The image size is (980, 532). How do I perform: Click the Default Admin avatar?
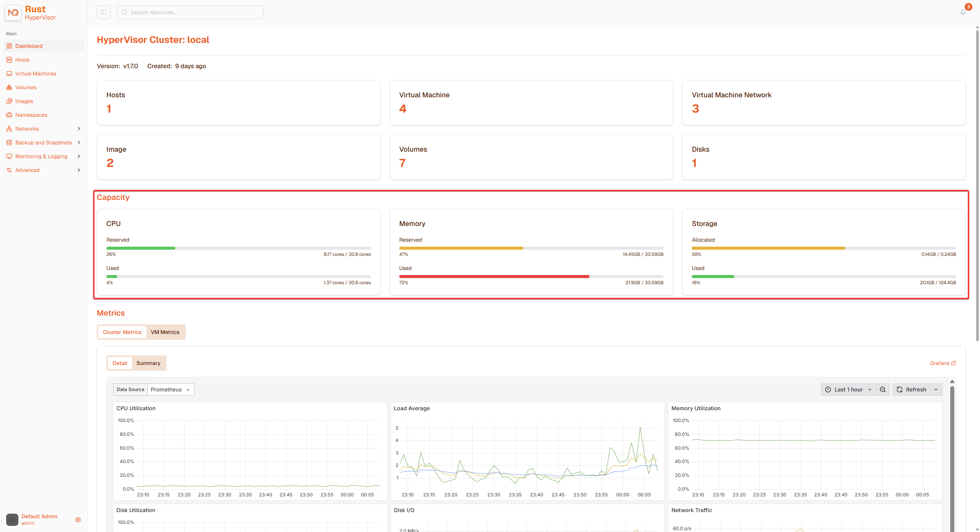[x=12, y=520]
